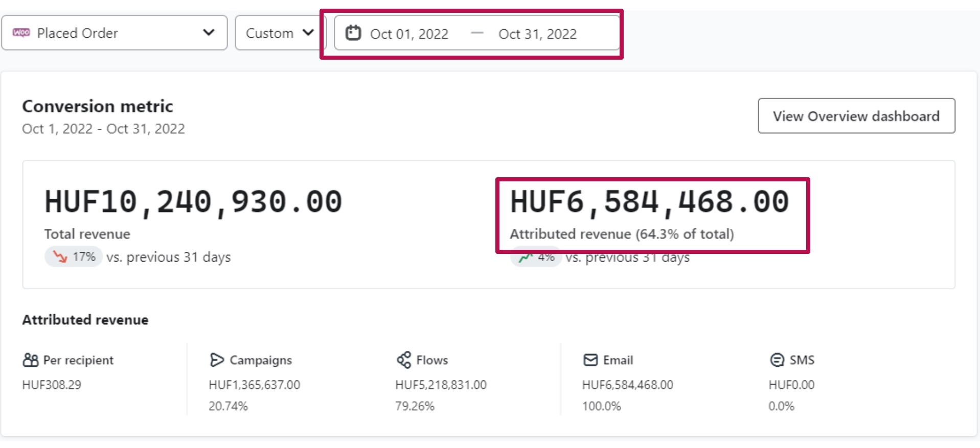Select the Campaigns revenue value HUF1,365,637.00
980x448 pixels.
[x=254, y=385]
